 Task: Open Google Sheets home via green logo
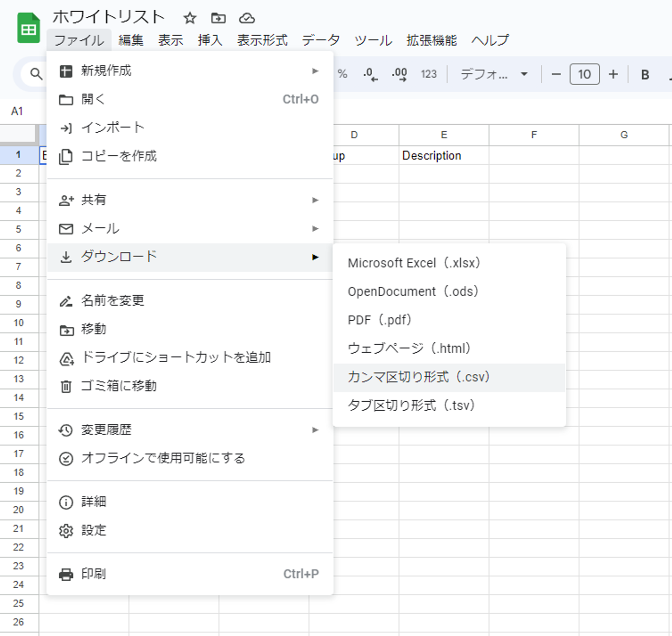pyautogui.click(x=29, y=28)
